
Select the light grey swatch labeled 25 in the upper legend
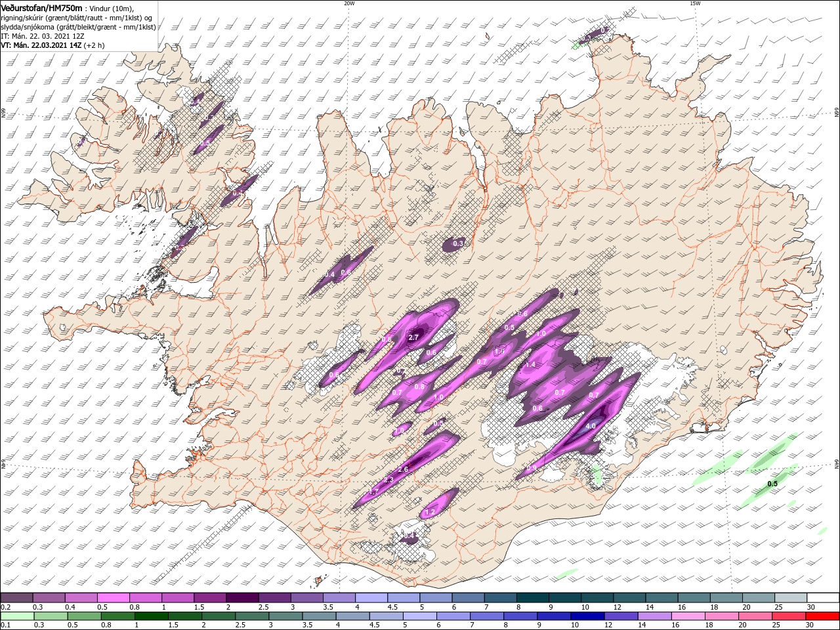[790, 598]
